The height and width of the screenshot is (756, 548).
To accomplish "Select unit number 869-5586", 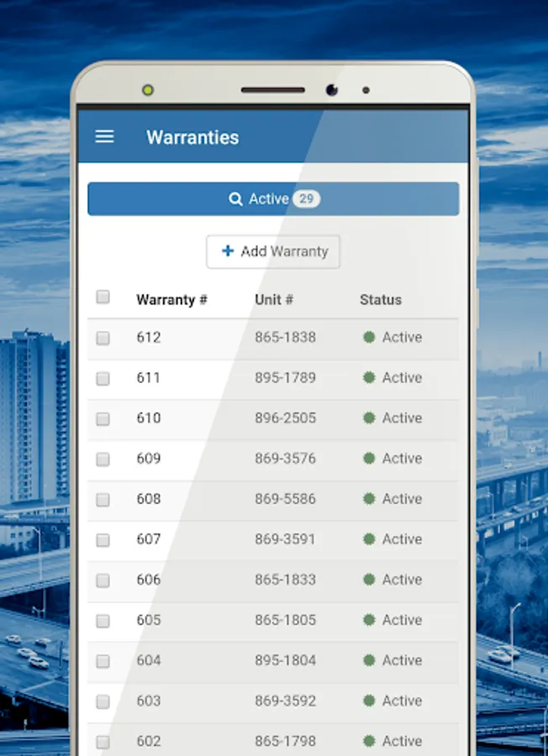I will (286, 498).
